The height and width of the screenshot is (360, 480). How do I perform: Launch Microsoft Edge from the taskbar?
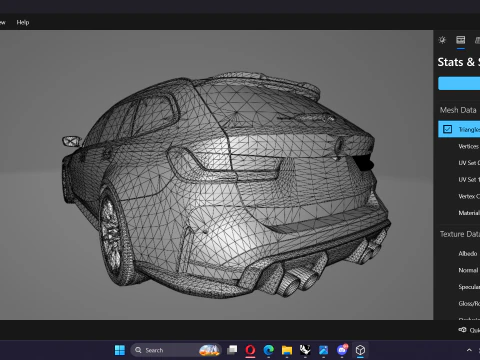(x=269, y=350)
